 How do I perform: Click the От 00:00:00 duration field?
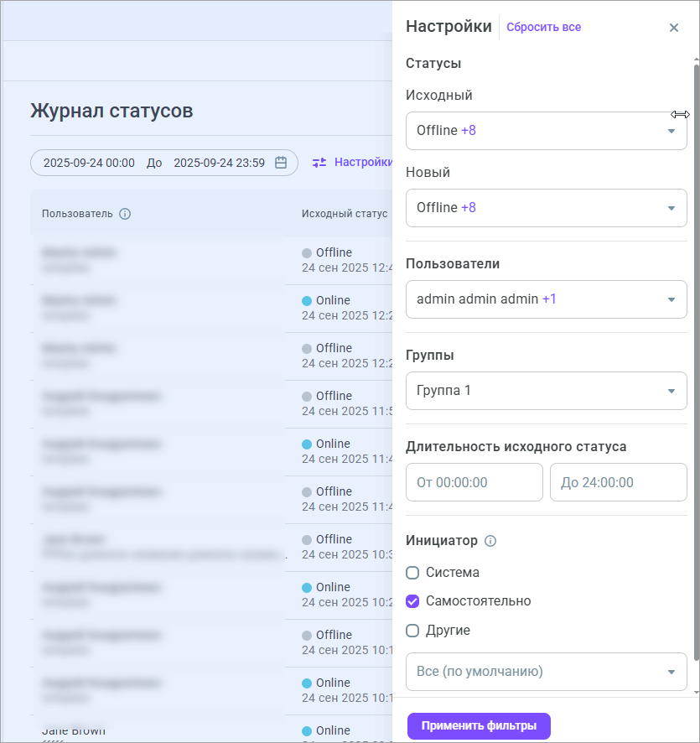pyautogui.click(x=474, y=482)
